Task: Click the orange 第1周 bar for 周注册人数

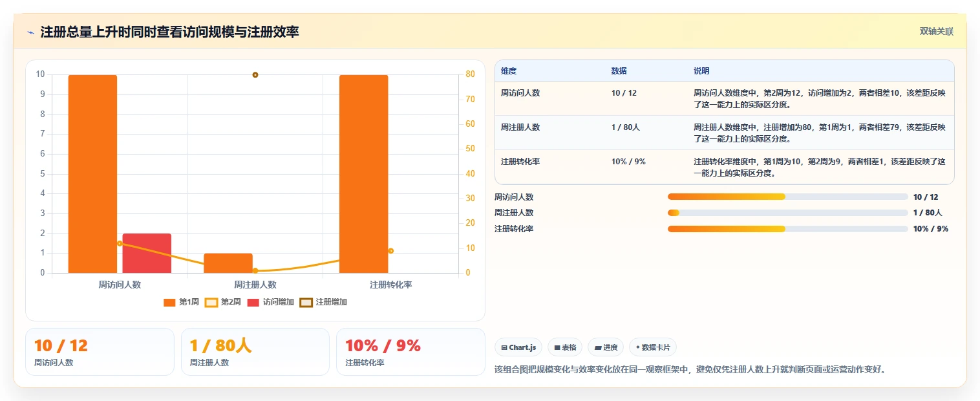Action: pyautogui.click(x=228, y=263)
